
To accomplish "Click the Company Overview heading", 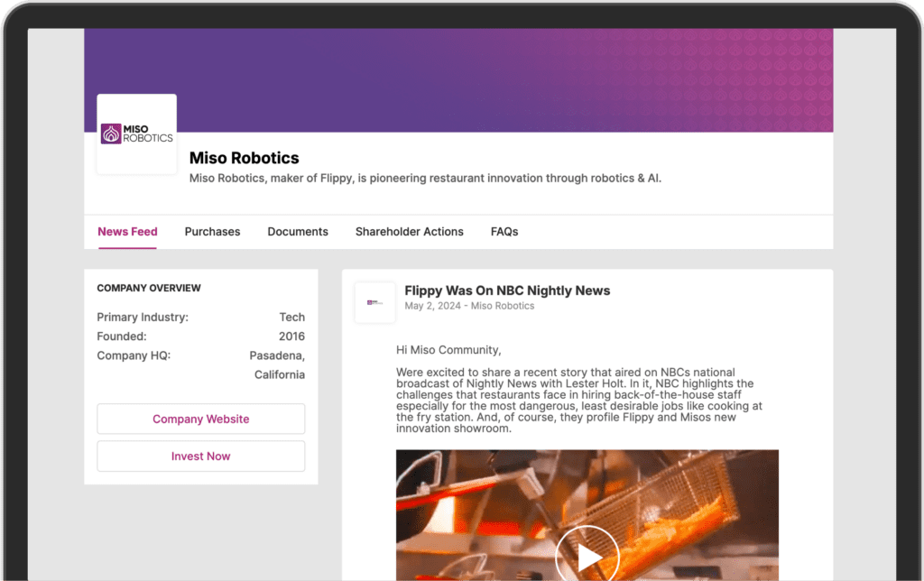I will click(149, 289).
